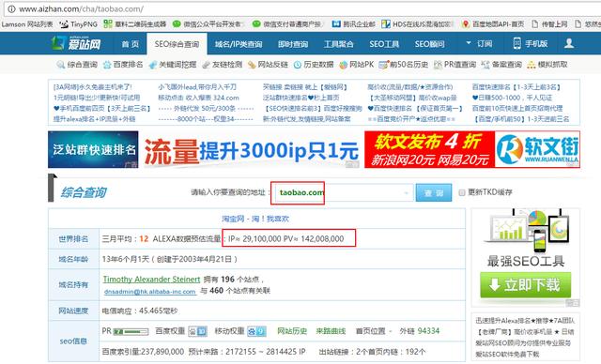Open the 前50名历史 tool
The width and height of the screenshot is (601, 364).
(403, 65)
